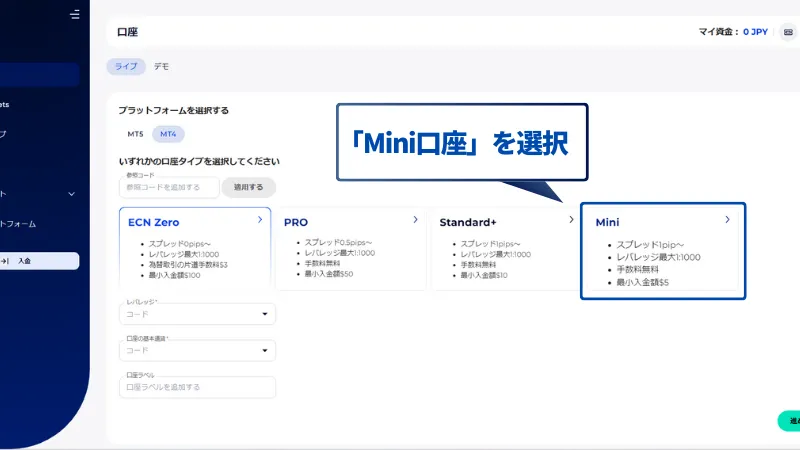Select the MT4 platform
Screen dimensions: 800x450
[168, 134]
